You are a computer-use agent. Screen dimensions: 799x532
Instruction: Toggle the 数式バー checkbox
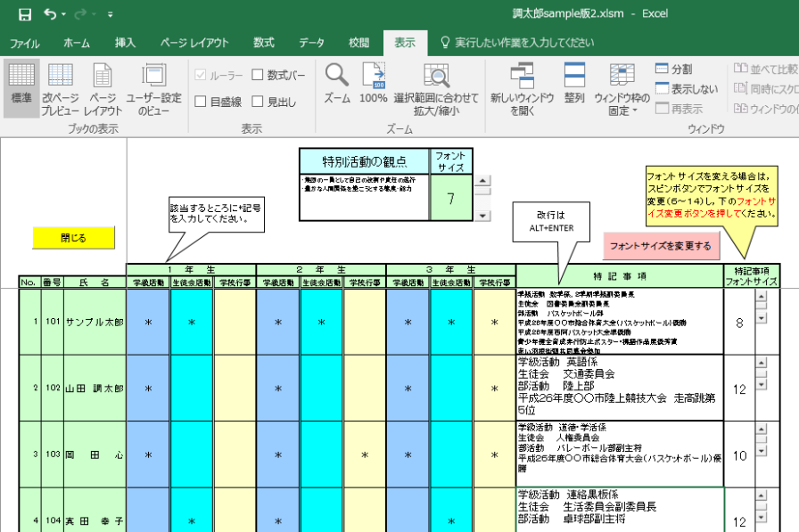click(258, 76)
